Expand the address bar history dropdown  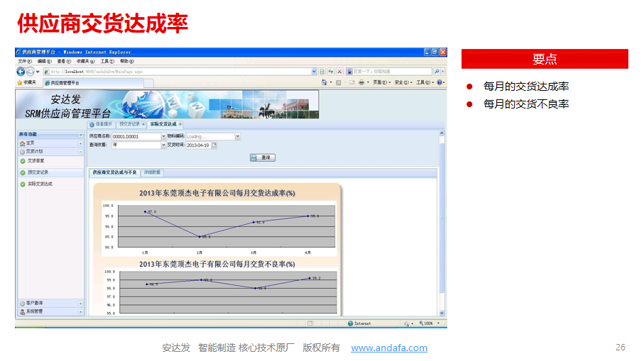coord(315,72)
